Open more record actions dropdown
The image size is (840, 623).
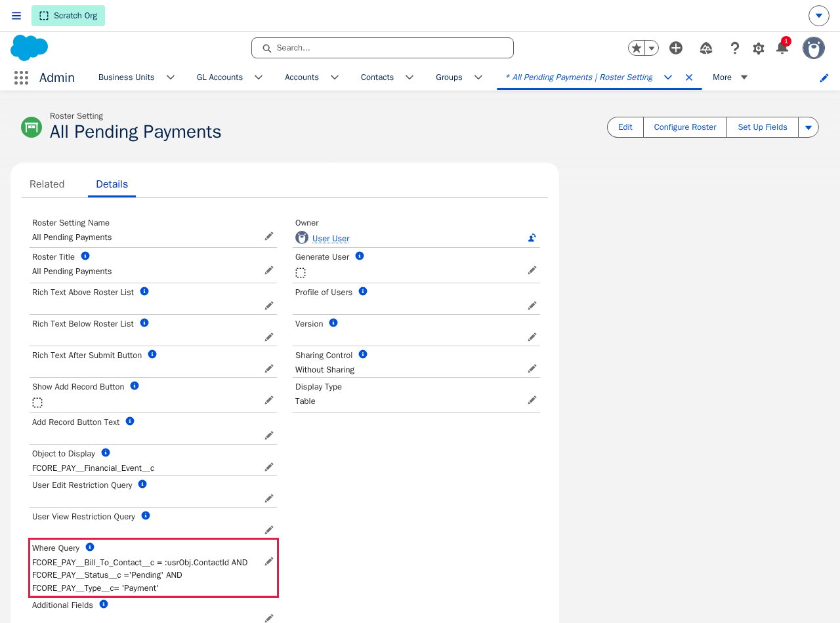pyautogui.click(x=808, y=127)
